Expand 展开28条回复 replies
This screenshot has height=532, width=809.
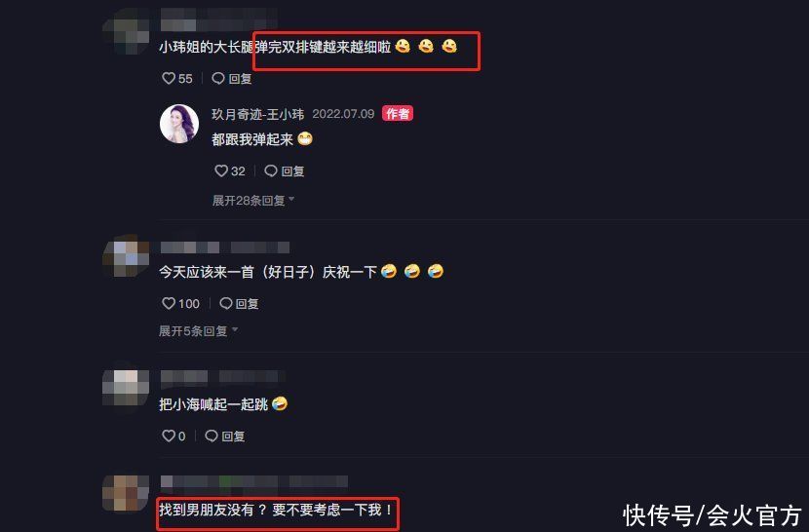252,200
